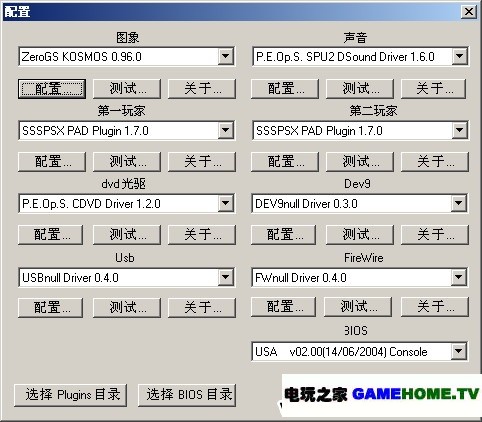Open the 图象 graphics plugin dropdown arrow
The height and width of the screenshot is (422, 482).
point(226,56)
